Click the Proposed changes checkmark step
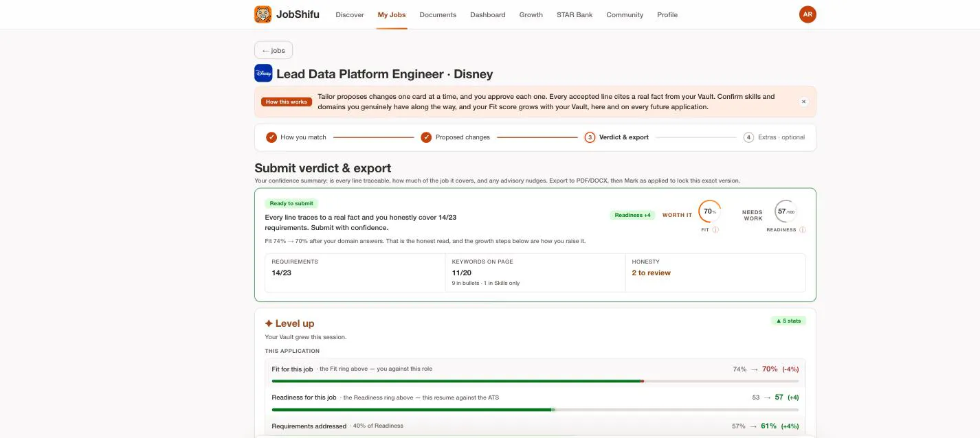This screenshot has width=980, height=438. [x=426, y=137]
